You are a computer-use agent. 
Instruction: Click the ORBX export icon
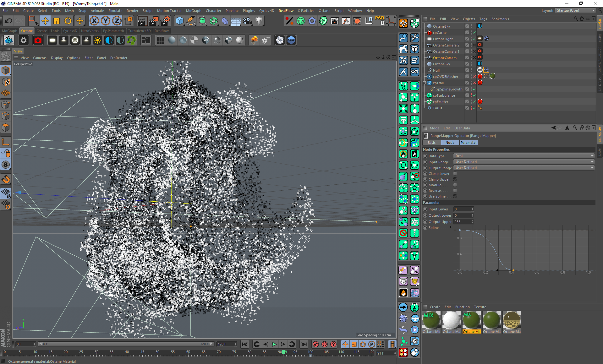point(291,40)
